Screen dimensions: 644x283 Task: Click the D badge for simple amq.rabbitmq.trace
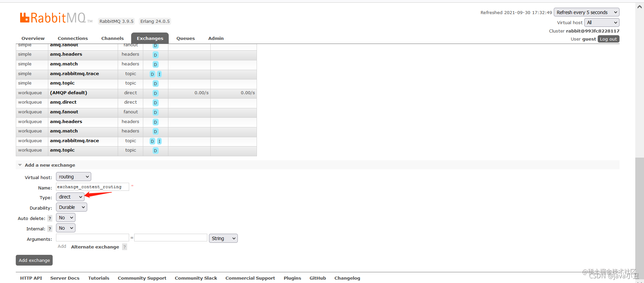(152, 74)
